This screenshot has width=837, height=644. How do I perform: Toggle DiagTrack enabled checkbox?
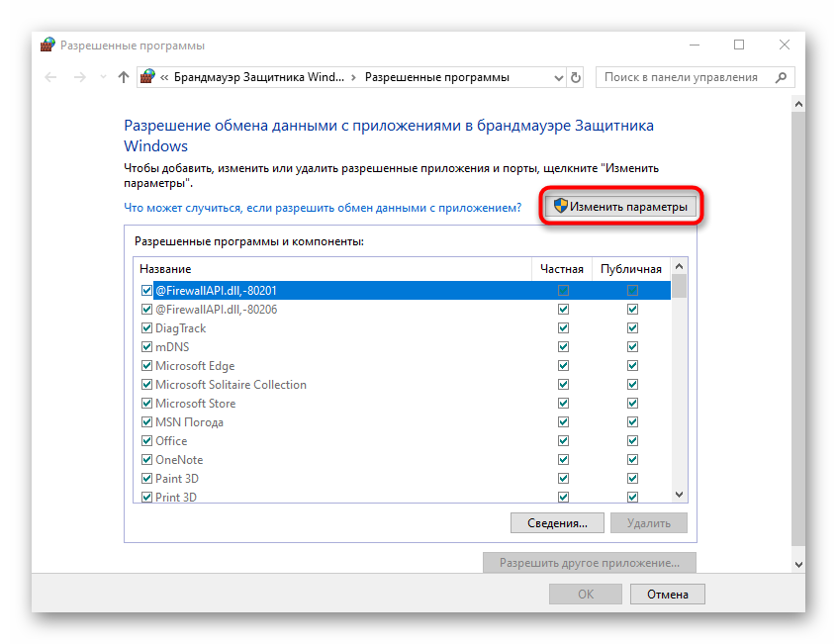(x=146, y=328)
